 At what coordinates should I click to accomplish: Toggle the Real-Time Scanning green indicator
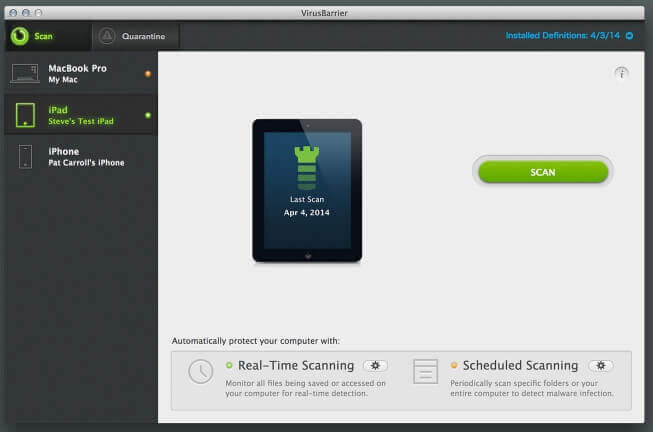(229, 365)
